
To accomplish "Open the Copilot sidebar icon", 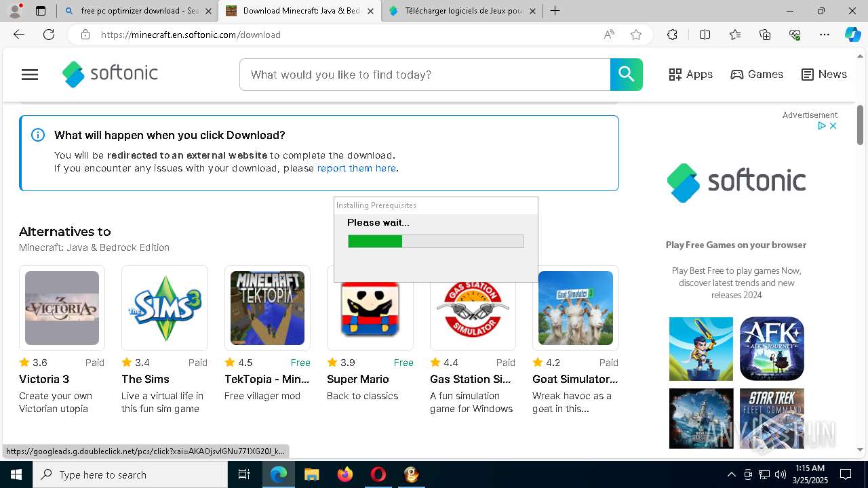I will click(852, 35).
